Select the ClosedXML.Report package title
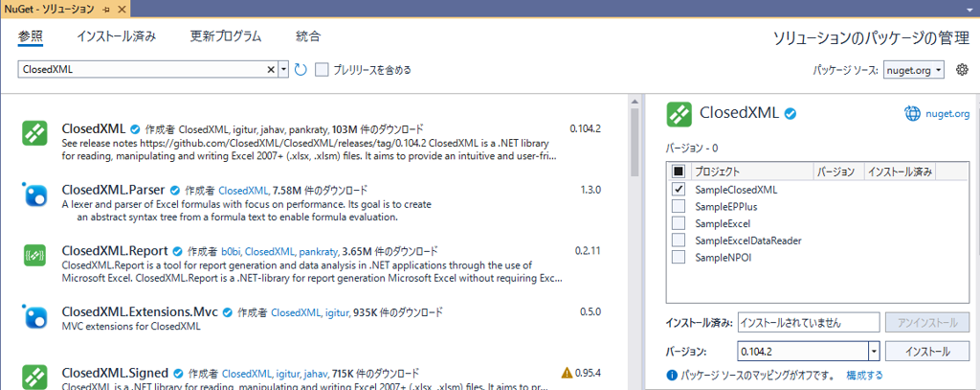Image resolution: width=980 pixels, height=390 pixels. (x=115, y=251)
